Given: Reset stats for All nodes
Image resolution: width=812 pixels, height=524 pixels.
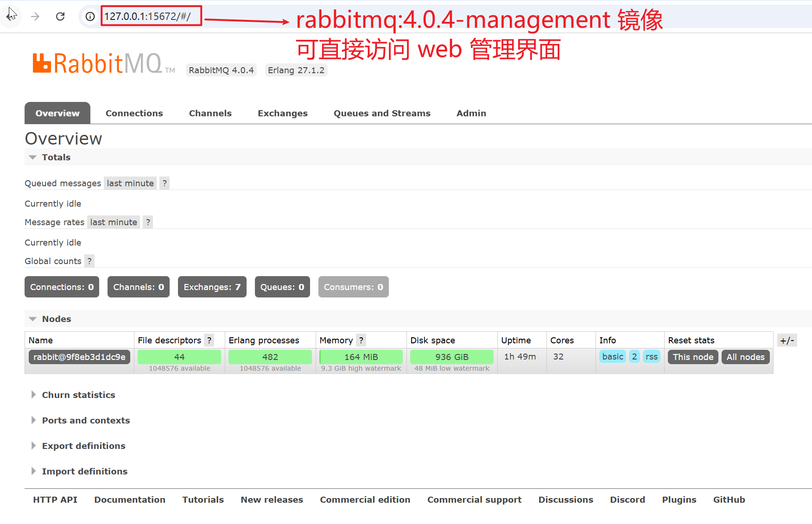Looking at the screenshot, I should pos(745,357).
